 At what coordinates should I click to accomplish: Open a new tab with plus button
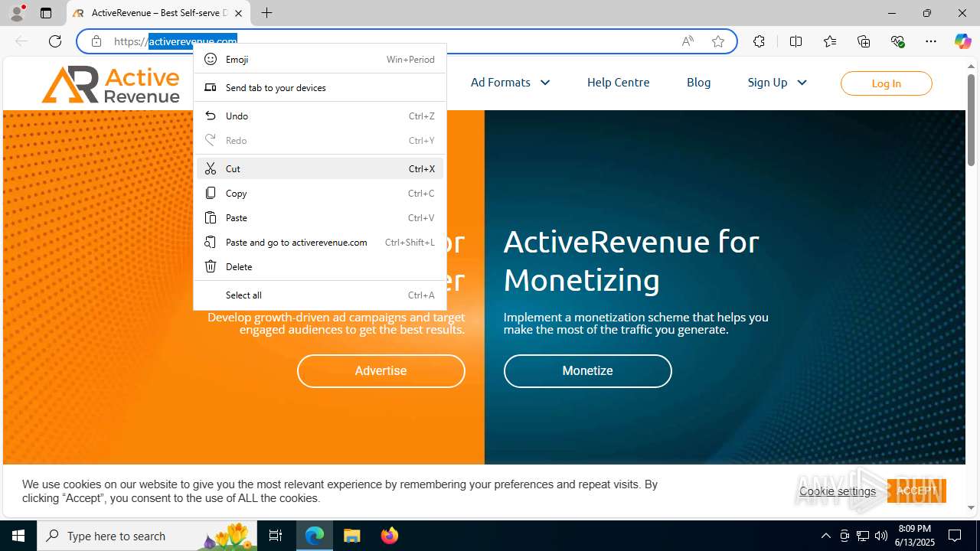[x=266, y=13]
